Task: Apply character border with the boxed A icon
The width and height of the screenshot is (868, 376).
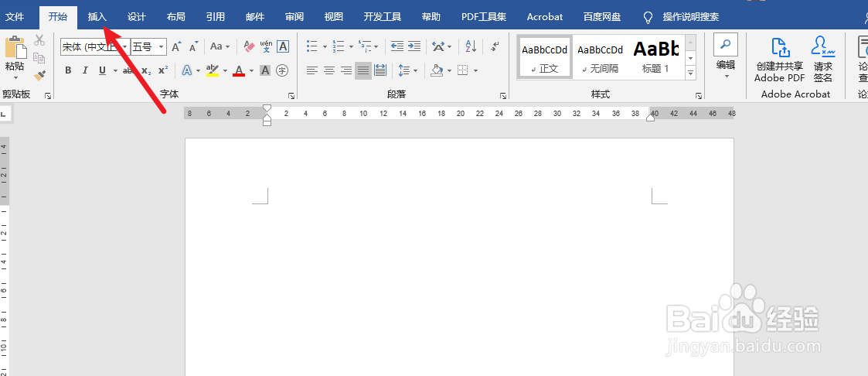Action: pyautogui.click(x=283, y=46)
